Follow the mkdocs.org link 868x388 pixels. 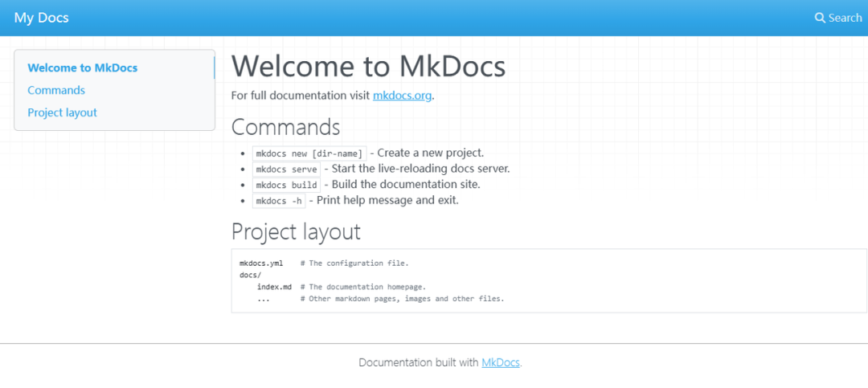click(x=402, y=96)
